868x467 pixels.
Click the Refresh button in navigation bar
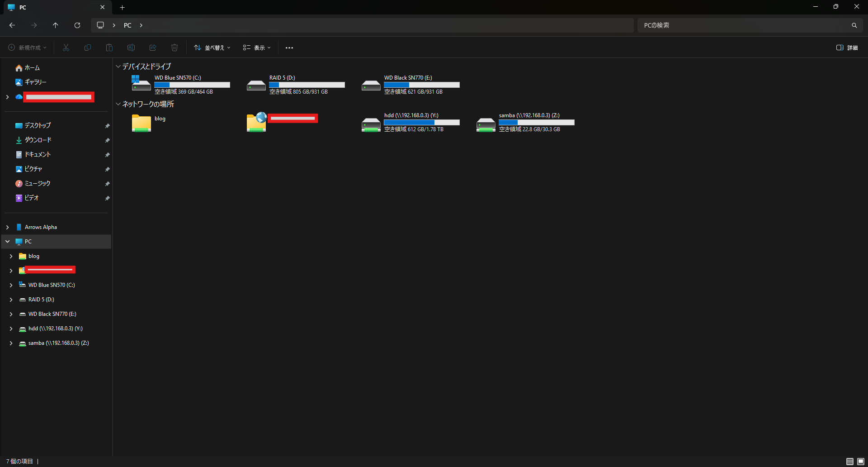point(77,25)
